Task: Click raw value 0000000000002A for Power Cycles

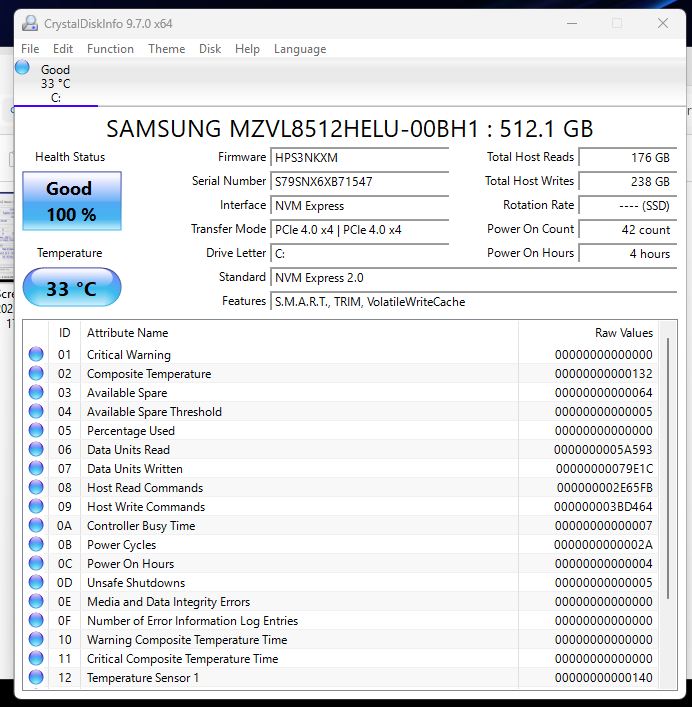Action: 603,545
